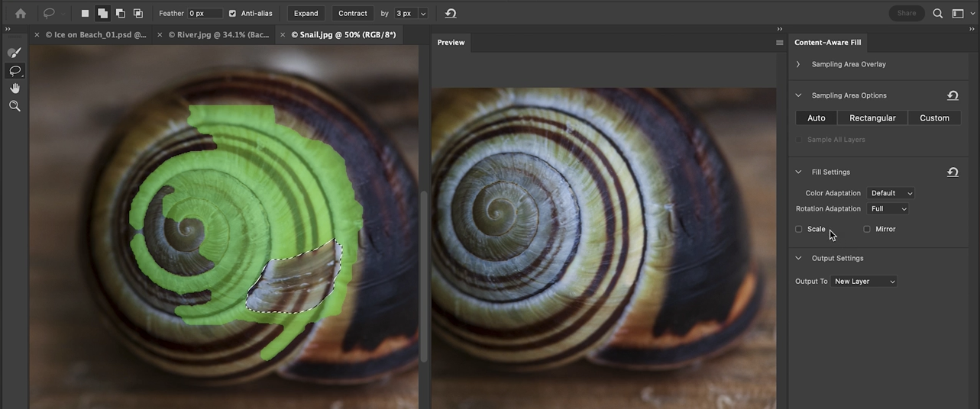This screenshot has height=409, width=980.
Task: Expand the Sampling Area Overlay section
Action: coord(798,64)
